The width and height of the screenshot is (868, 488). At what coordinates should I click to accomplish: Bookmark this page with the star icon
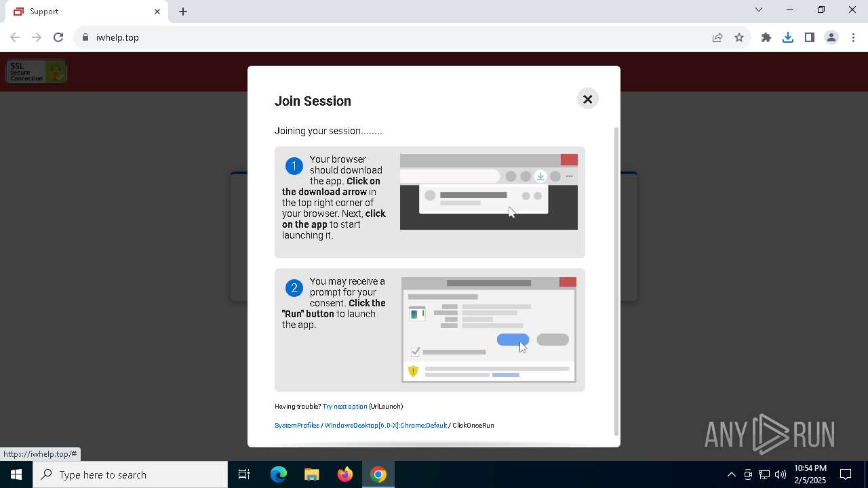pyautogui.click(x=739, y=37)
